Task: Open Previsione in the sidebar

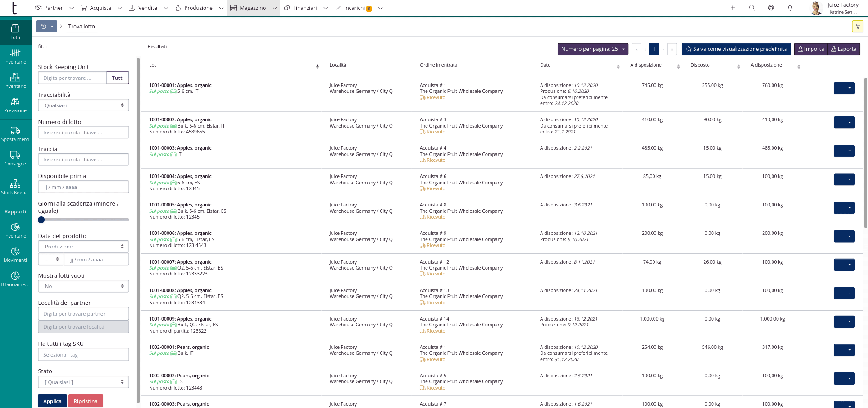Action: pos(15,105)
